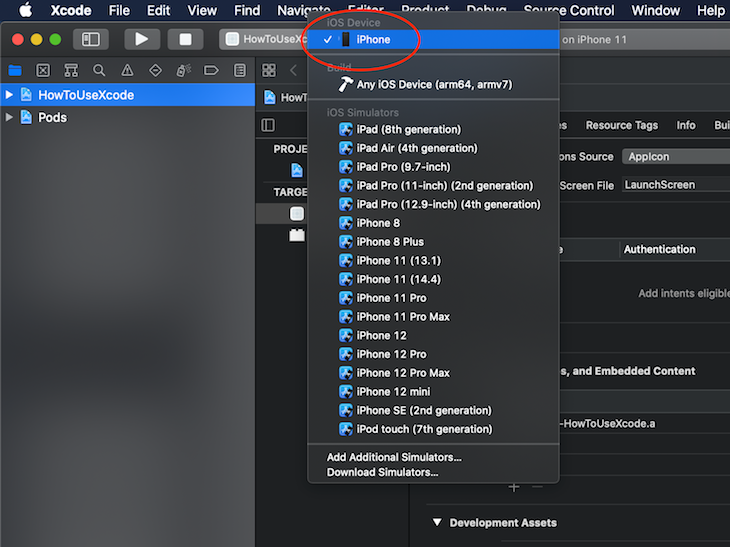Select Any iOS Device (arm64, armv7)

click(x=433, y=84)
